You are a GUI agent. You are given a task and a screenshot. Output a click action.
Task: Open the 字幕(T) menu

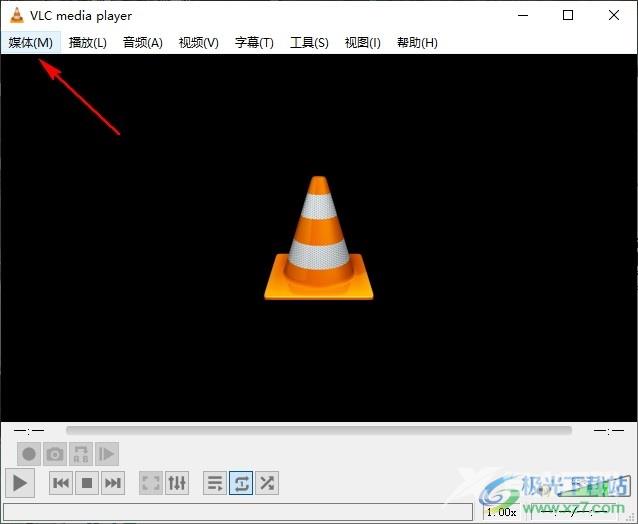click(x=254, y=42)
